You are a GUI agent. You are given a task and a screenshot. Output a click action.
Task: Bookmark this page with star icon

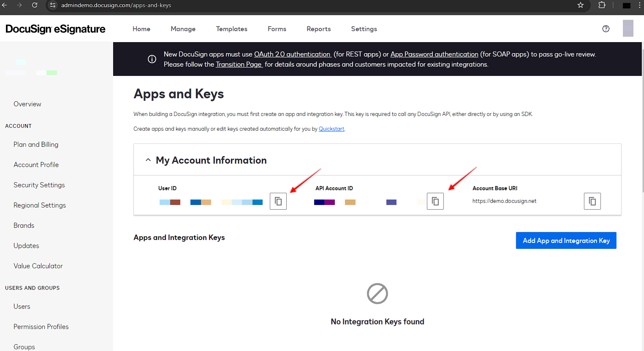coord(581,5)
